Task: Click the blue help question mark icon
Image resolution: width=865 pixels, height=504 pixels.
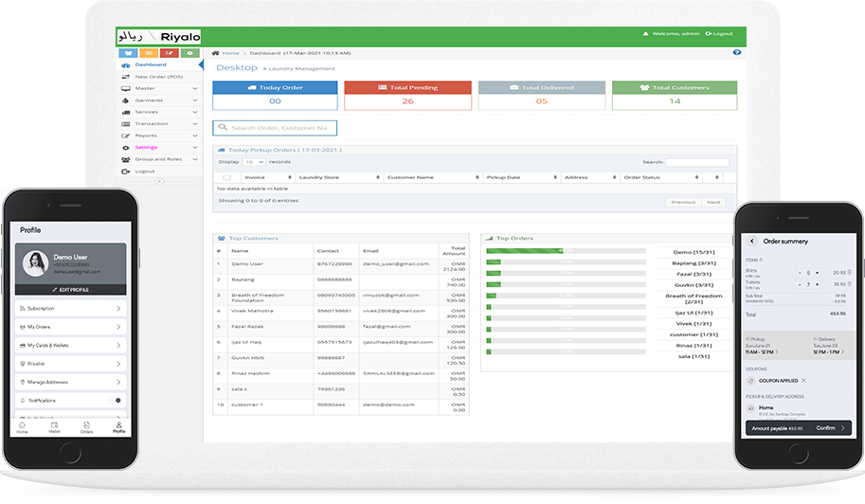Action: pos(737,53)
